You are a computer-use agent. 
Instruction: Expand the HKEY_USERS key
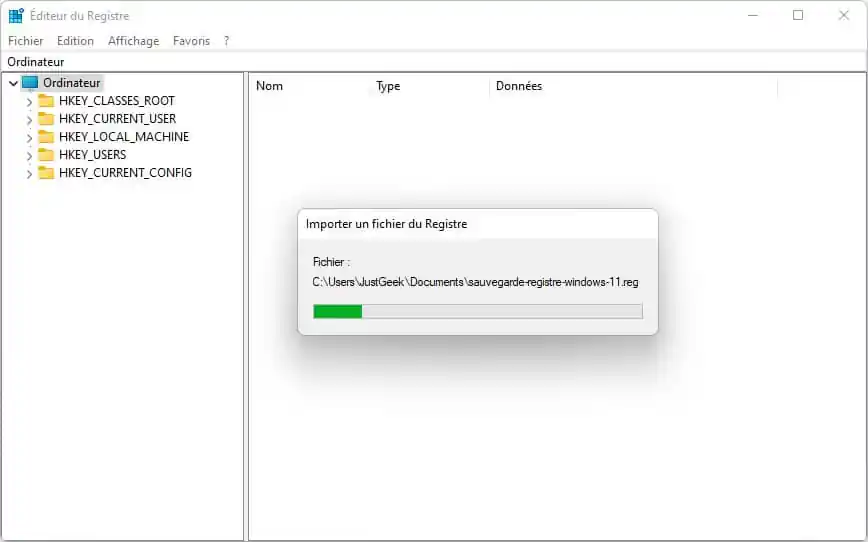tap(29, 156)
